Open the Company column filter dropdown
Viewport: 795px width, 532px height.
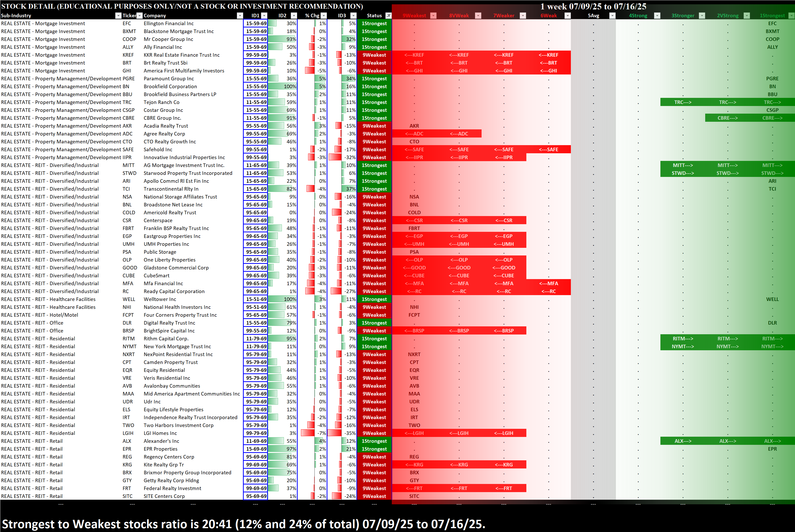pyautogui.click(x=240, y=16)
